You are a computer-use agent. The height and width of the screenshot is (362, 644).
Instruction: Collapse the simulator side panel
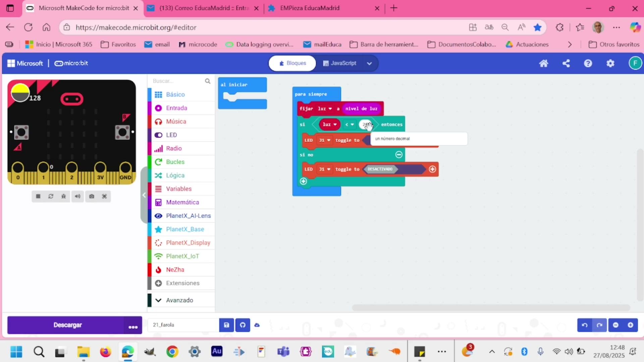144,195
